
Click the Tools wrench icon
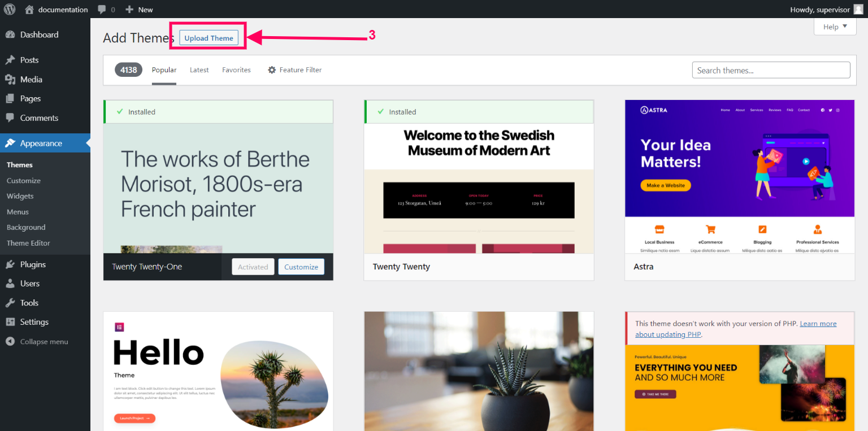(x=10, y=303)
